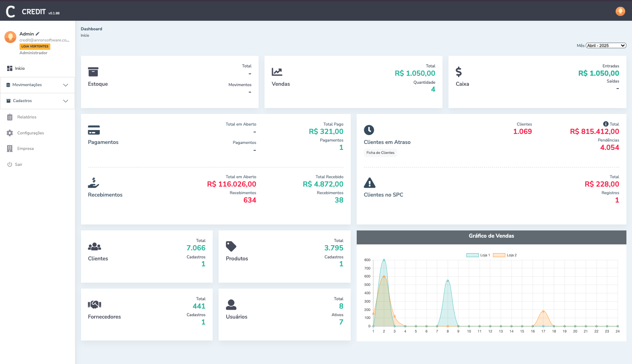Expand the Movimentações sidebar menu
632x364 pixels.
point(38,85)
